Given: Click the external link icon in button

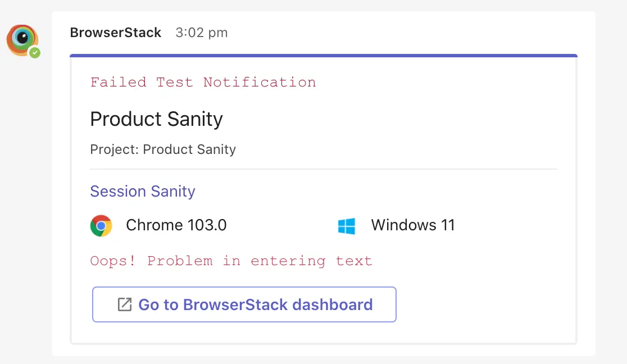Looking at the screenshot, I should click(x=124, y=304).
